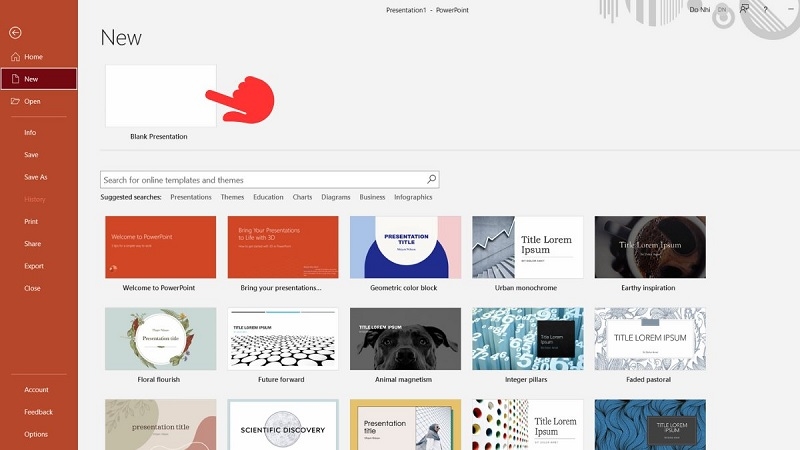Select the Scientific Discovery template thumbnail
The image size is (800, 450).
283,424
